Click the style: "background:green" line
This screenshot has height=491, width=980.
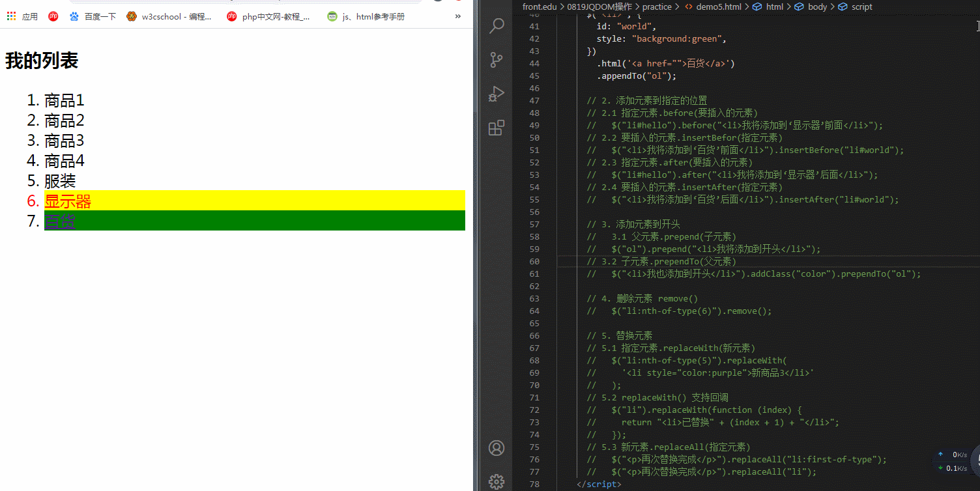(x=661, y=38)
